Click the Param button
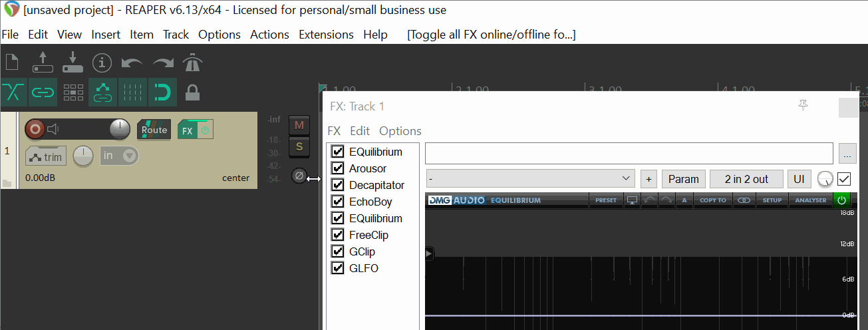The height and width of the screenshot is (330, 868). coord(684,179)
